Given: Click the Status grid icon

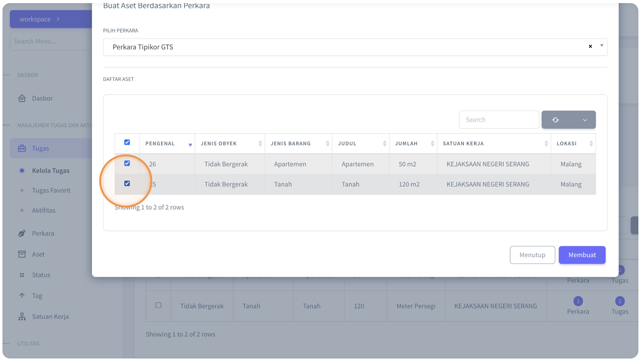Looking at the screenshot, I should pyautogui.click(x=22, y=275).
